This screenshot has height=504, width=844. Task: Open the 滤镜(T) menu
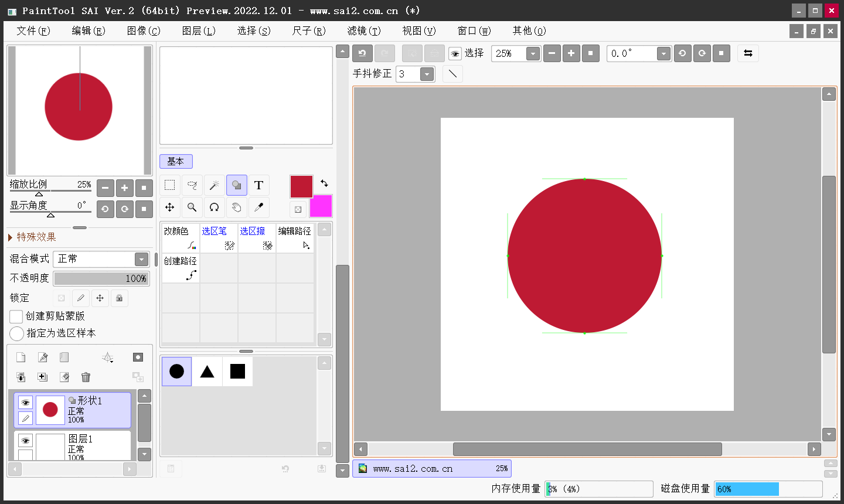364,31
